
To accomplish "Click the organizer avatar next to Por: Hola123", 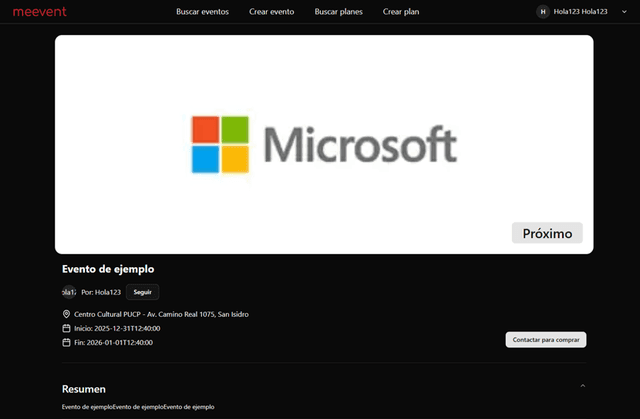I will [69, 292].
